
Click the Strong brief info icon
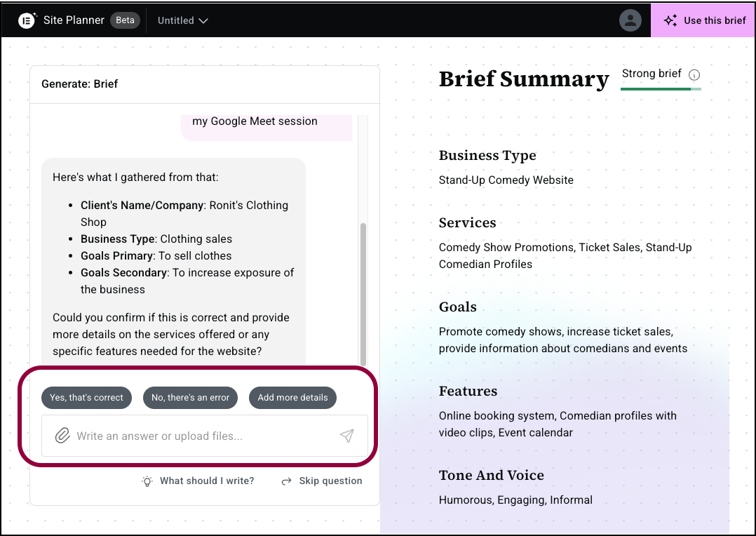point(694,75)
